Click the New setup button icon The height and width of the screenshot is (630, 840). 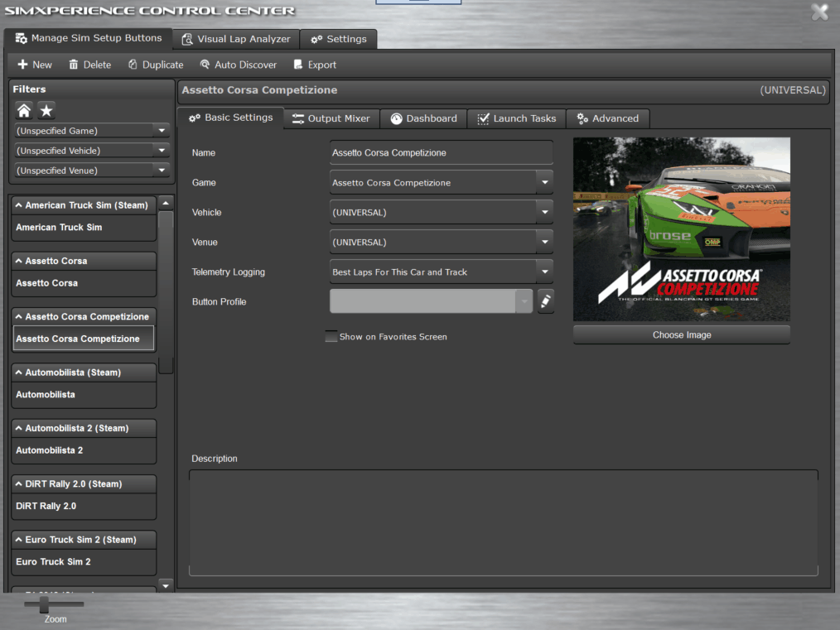23,65
